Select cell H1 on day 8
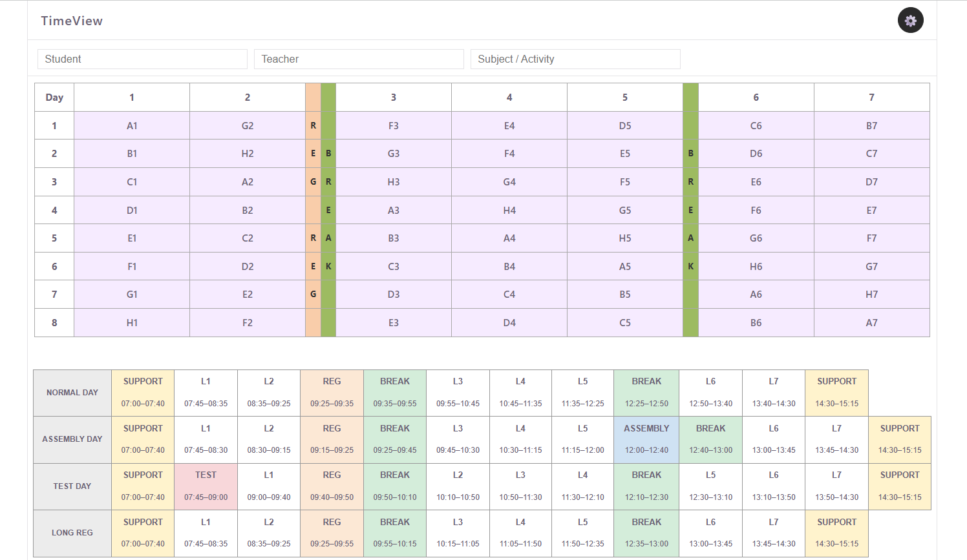The image size is (967, 560). click(x=132, y=323)
